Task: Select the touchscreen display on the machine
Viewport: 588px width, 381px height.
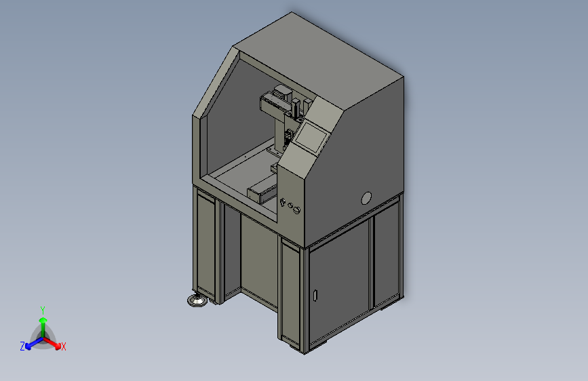Action: coord(311,137)
